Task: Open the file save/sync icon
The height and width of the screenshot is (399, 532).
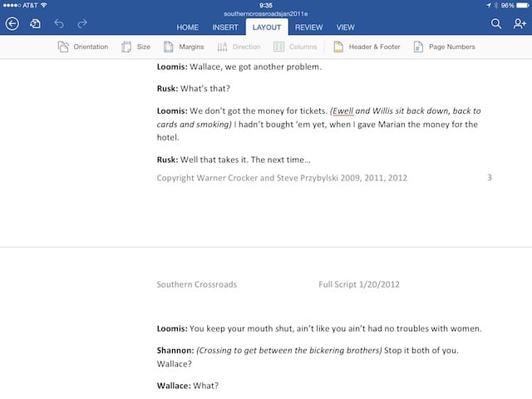Action: click(35, 24)
